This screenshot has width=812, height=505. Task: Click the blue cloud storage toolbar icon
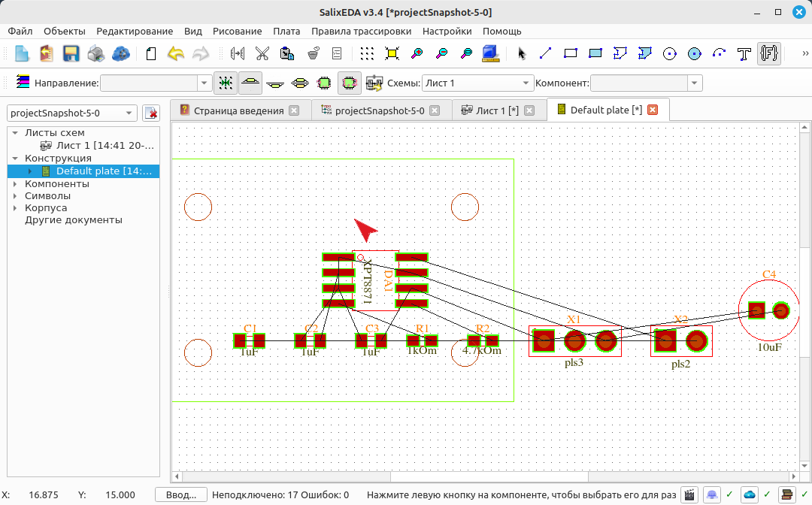[120, 53]
